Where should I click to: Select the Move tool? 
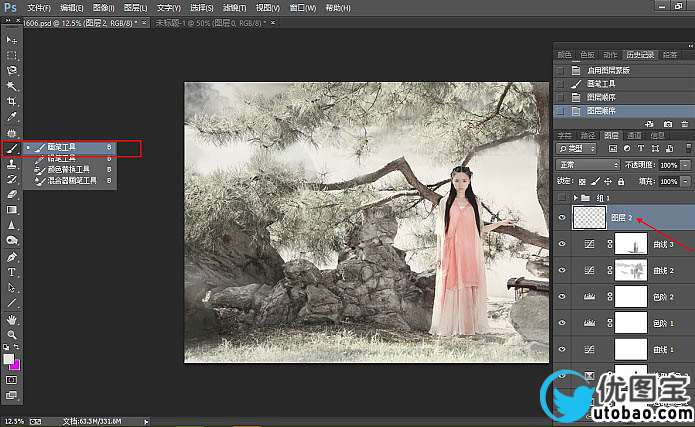pos(12,40)
